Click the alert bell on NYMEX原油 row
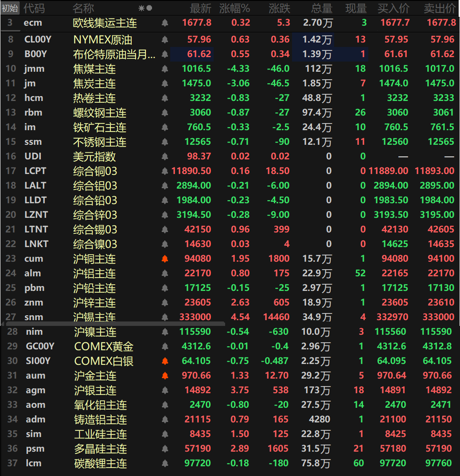This screenshot has height=476, width=460. pos(164,39)
